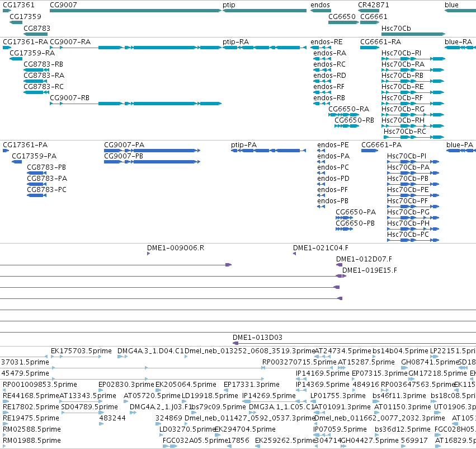The width and height of the screenshot is (476, 449).
Task: Open the 'LD19918.5prime' EST label
Action: click(x=209, y=396)
